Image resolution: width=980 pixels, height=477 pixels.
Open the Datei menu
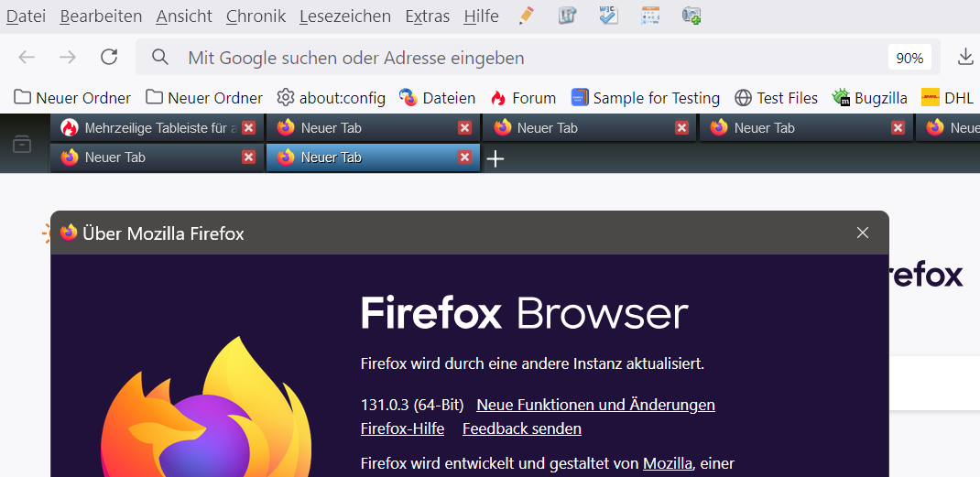(x=27, y=16)
